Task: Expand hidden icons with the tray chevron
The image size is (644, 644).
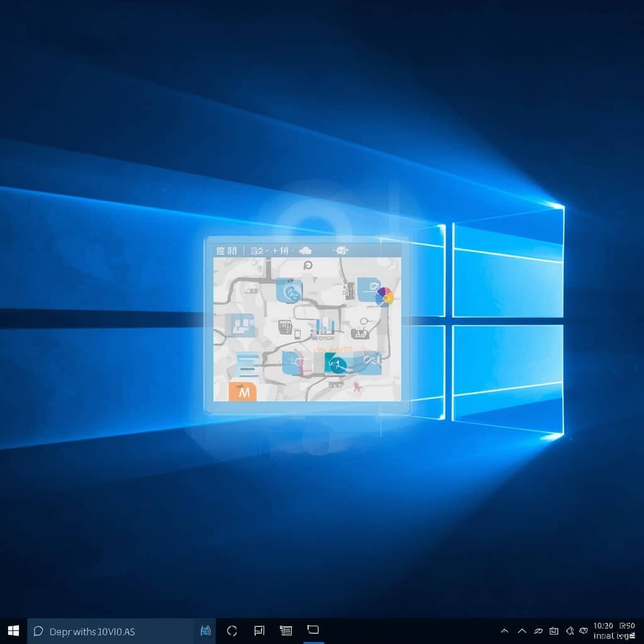Action: [x=505, y=631]
